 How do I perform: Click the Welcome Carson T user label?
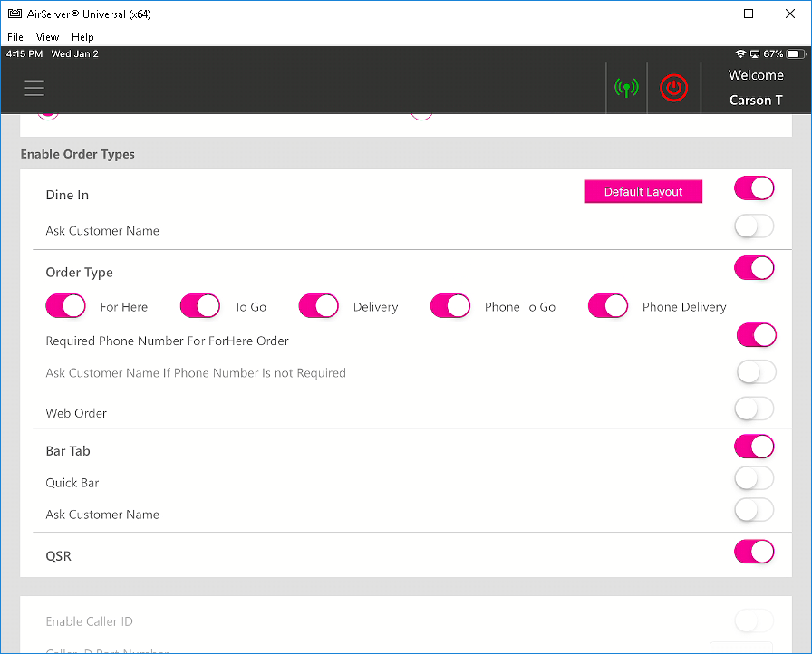coord(756,88)
